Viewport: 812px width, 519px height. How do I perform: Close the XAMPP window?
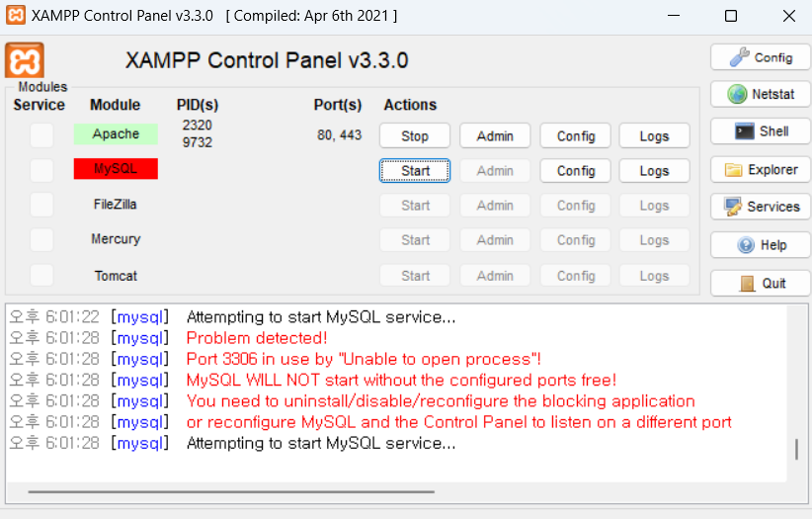pyautogui.click(x=788, y=16)
